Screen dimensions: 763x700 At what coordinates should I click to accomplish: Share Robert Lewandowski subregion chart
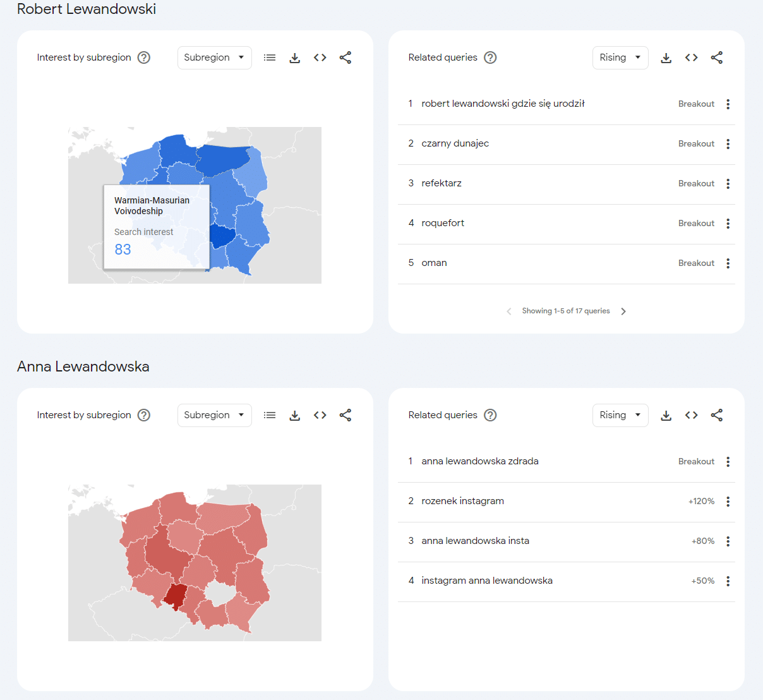(x=345, y=57)
